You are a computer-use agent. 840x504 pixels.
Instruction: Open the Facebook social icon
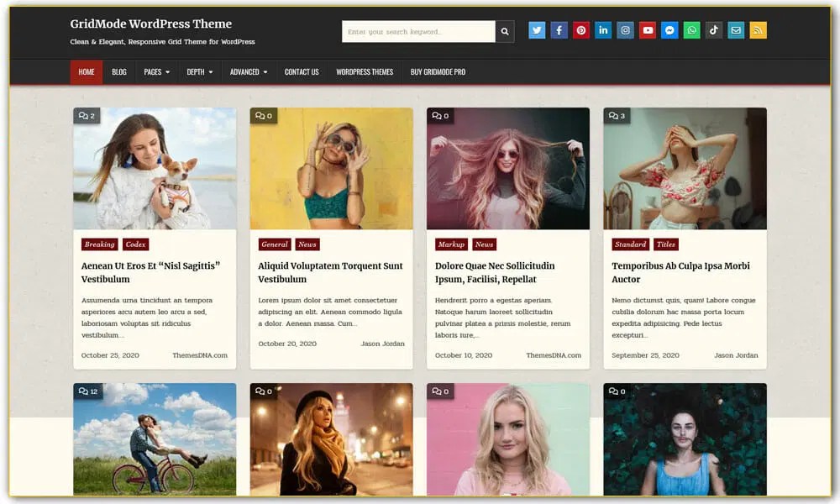point(559,29)
